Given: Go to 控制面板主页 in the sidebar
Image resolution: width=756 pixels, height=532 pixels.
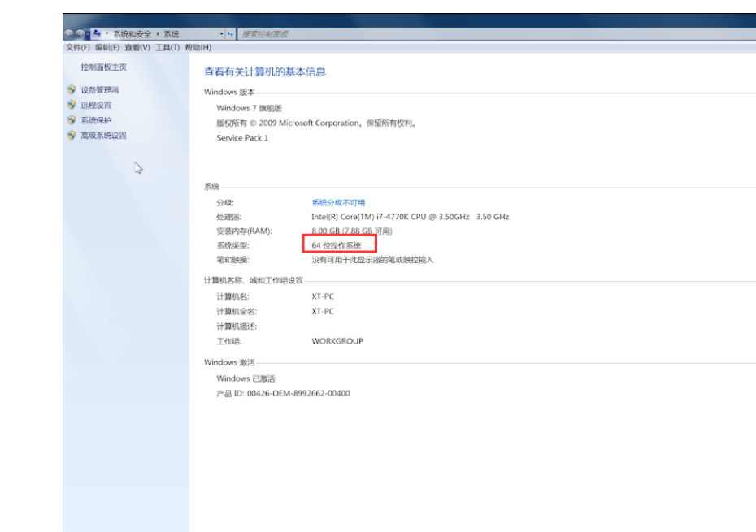Looking at the screenshot, I should [x=103, y=67].
